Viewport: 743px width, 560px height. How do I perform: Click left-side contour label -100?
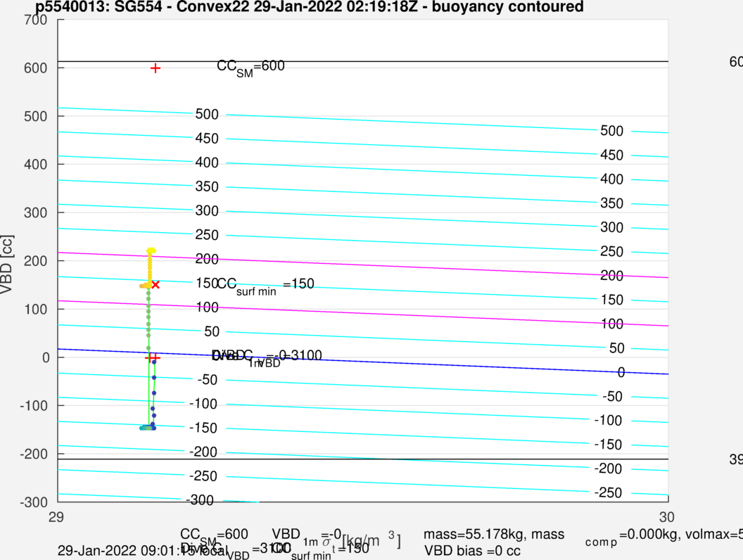[x=203, y=404]
